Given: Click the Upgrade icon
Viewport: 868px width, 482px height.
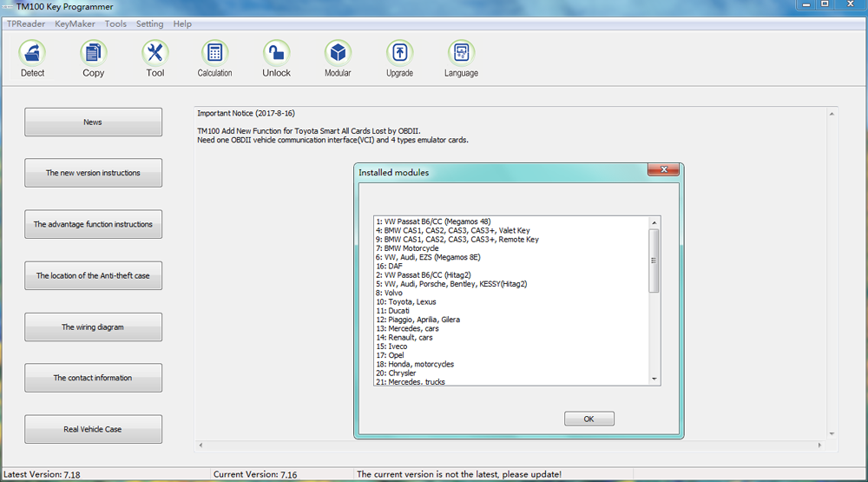Looking at the screenshot, I should pos(399,54).
